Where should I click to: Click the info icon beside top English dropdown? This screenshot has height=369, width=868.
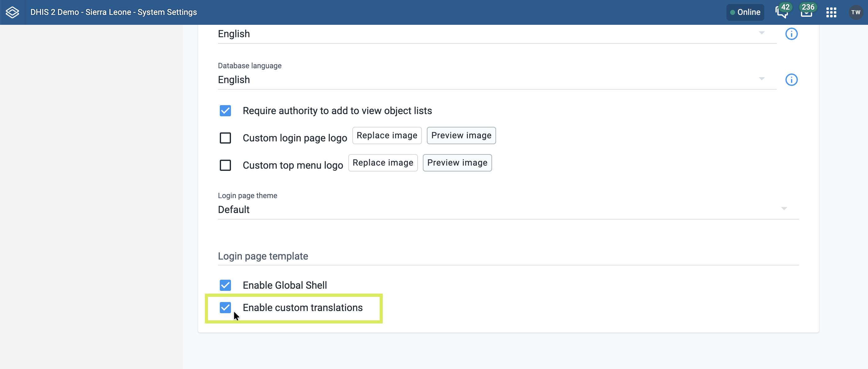791,34
